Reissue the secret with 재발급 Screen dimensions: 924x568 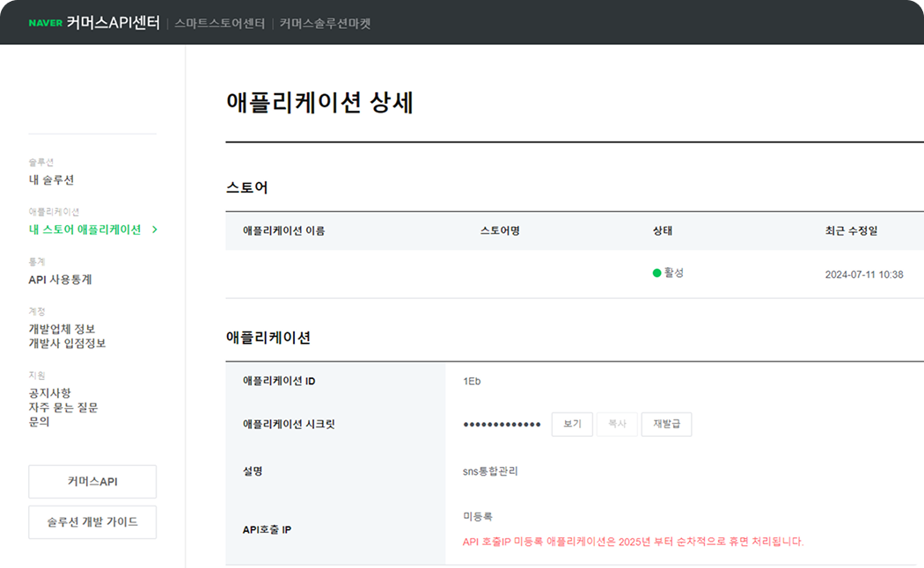[666, 424]
